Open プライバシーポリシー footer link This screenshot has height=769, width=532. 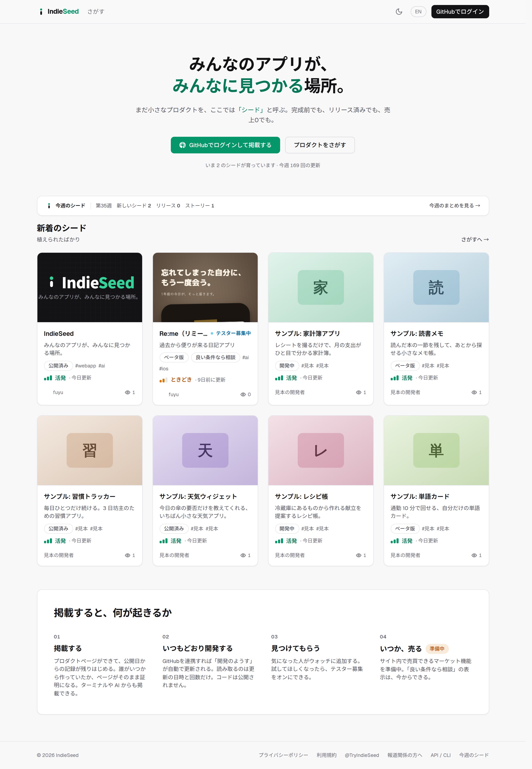coord(283,755)
